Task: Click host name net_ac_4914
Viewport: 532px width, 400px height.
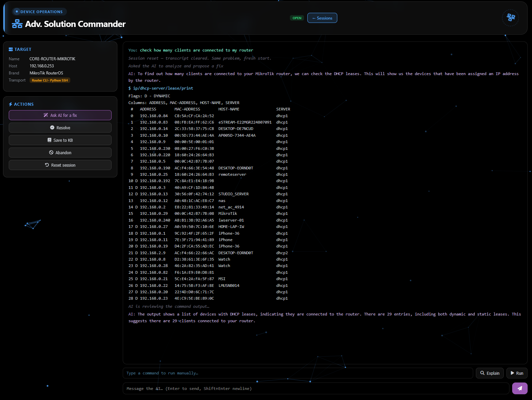Action: (x=231, y=207)
